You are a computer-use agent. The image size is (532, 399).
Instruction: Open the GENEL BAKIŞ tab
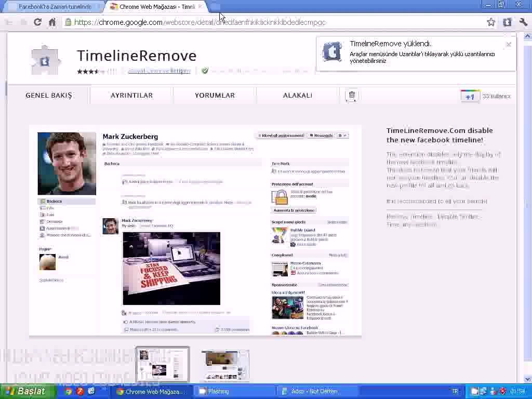49,96
